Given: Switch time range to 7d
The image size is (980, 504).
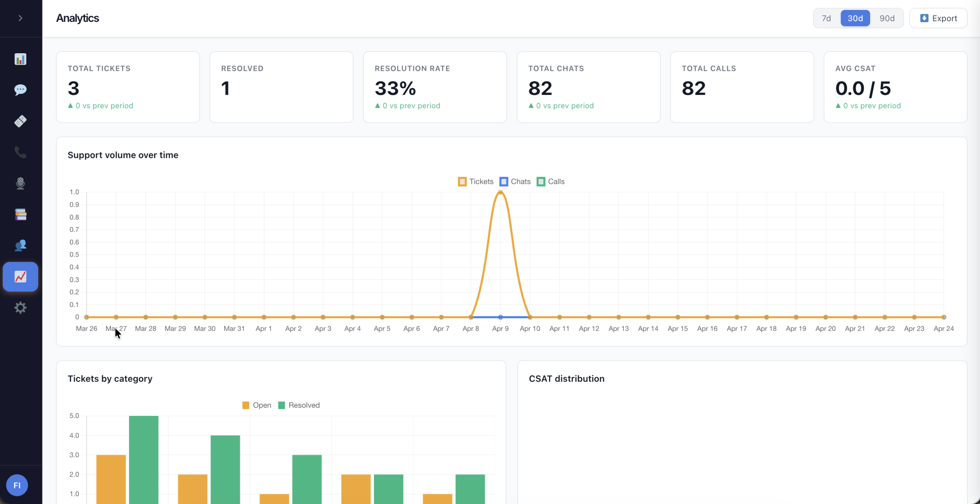Looking at the screenshot, I should [826, 18].
